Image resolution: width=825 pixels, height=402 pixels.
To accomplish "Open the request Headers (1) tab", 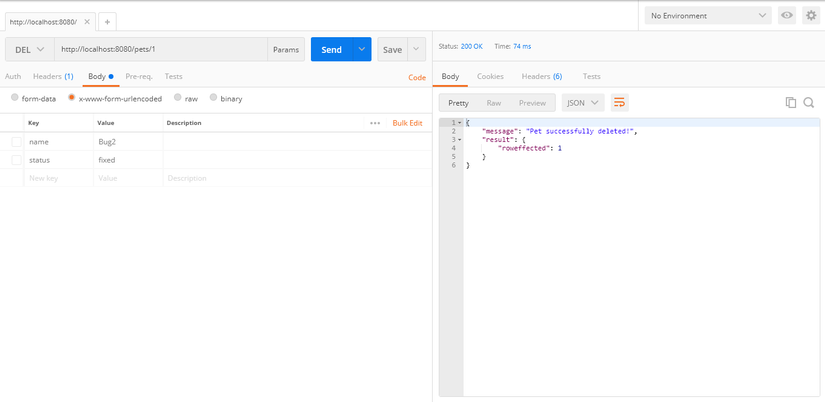I will [x=53, y=77].
